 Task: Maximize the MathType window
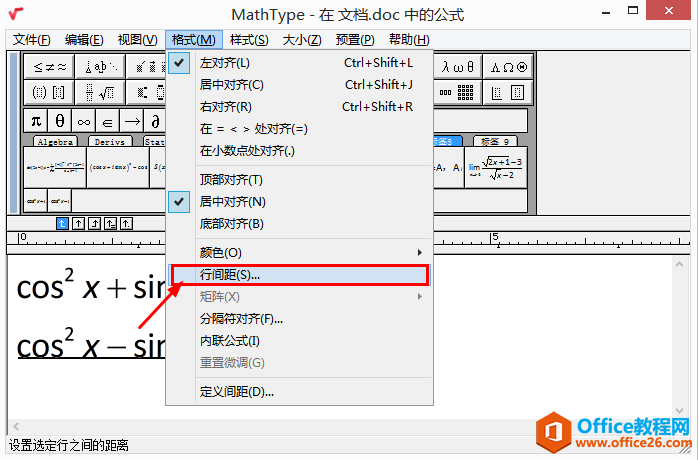pos(633,11)
